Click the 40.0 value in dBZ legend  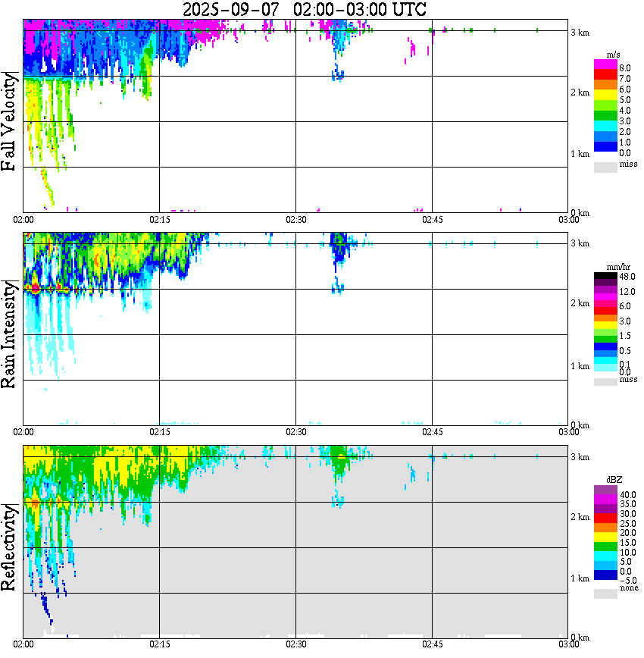pos(628,495)
